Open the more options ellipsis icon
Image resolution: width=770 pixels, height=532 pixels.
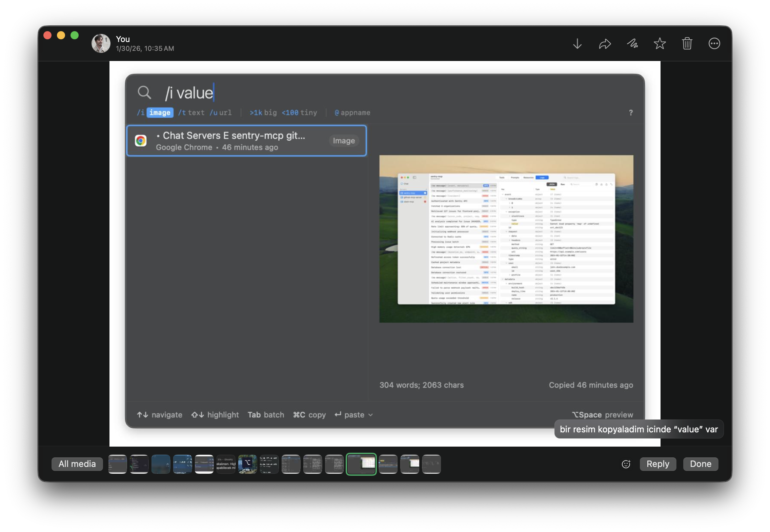click(x=714, y=43)
